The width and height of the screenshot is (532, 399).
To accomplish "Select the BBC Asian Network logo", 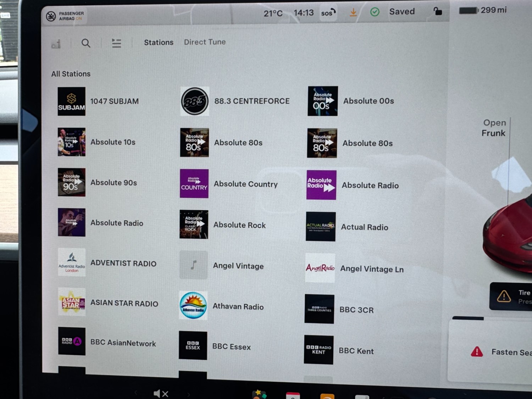I will click(72, 341).
